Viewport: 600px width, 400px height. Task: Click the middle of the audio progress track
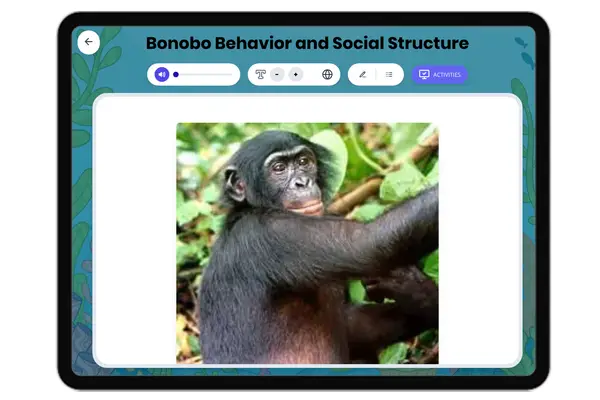(x=204, y=75)
